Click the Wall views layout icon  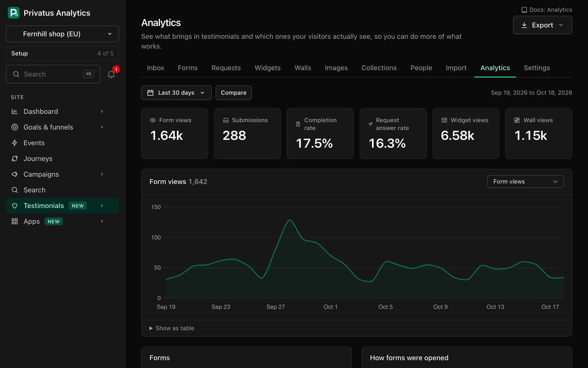[x=517, y=120]
